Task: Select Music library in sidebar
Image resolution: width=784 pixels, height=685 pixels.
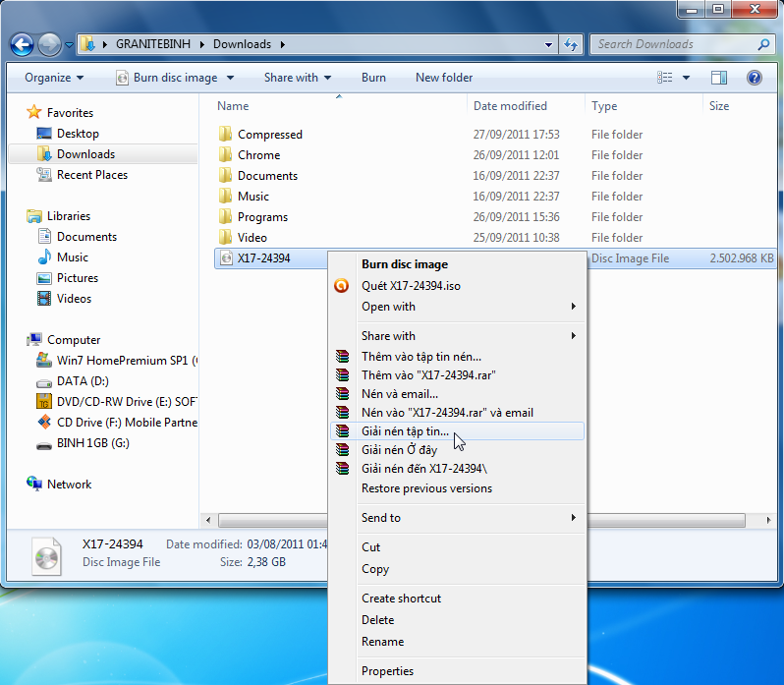Action: (x=72, y=257)
